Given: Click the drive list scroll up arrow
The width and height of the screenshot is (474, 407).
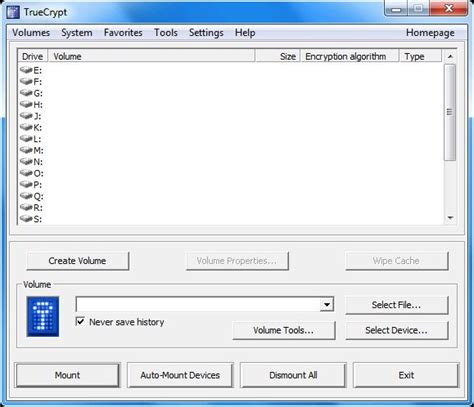Looking at the screenshot, I should pos(450,56).
